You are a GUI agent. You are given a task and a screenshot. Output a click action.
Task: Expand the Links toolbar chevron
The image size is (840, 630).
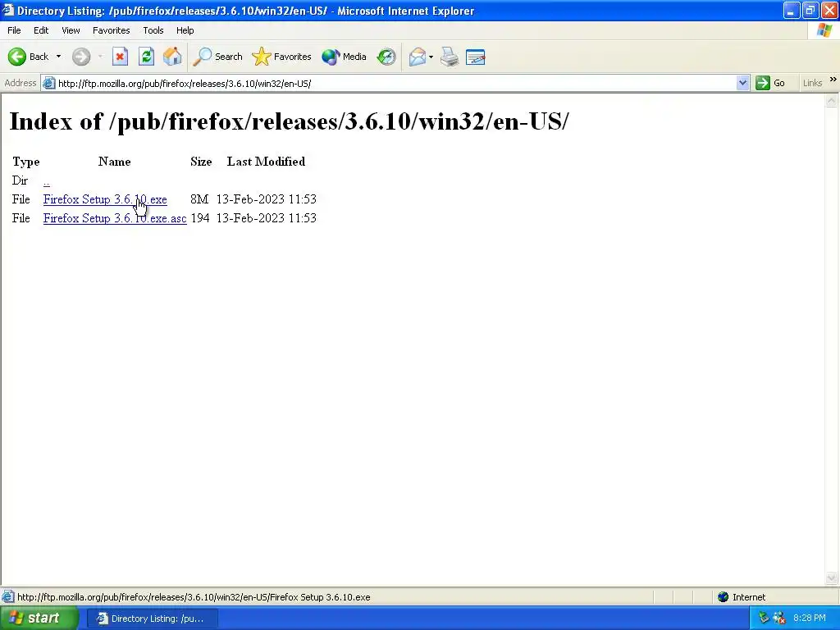coord(833,80)
